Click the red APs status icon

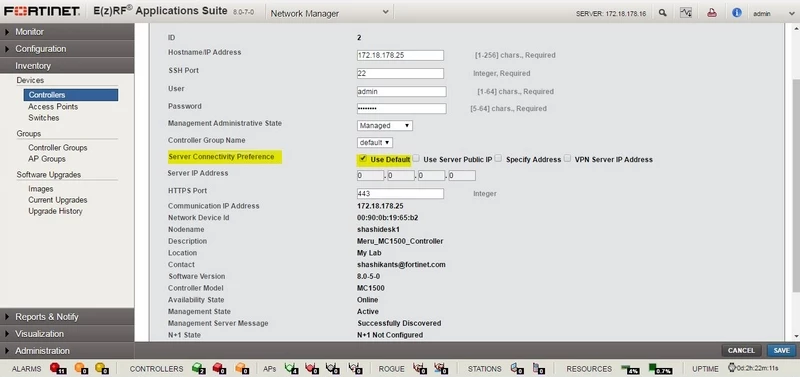[312, 368]
